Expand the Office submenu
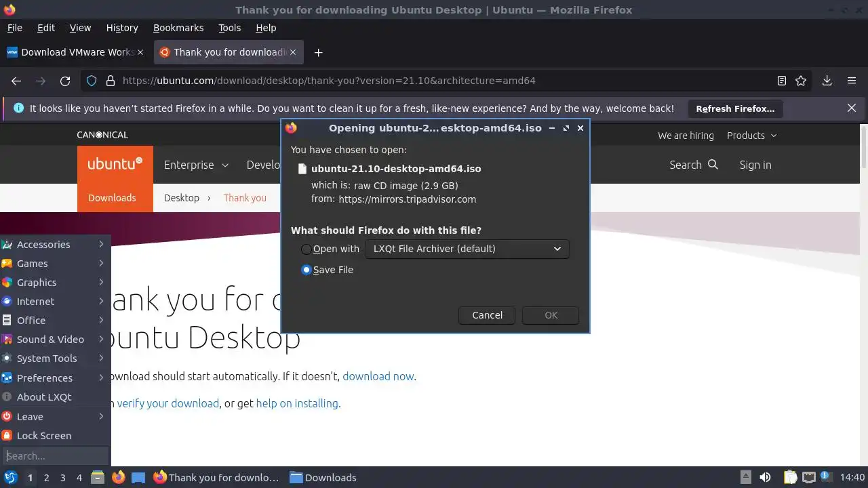868x488 pixels. 56,321
